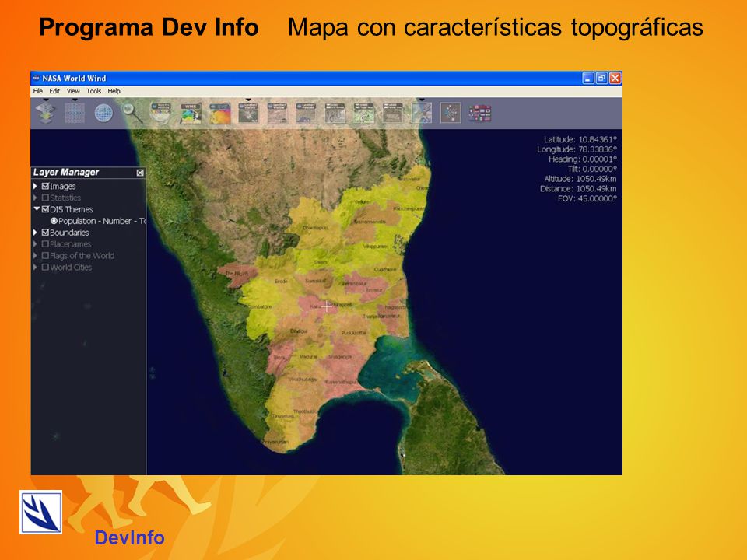The height and width of the screenshot is (560, 747).
Task: Click the Tilt: 0.00000° readout
Action: (x=592, y=169)
